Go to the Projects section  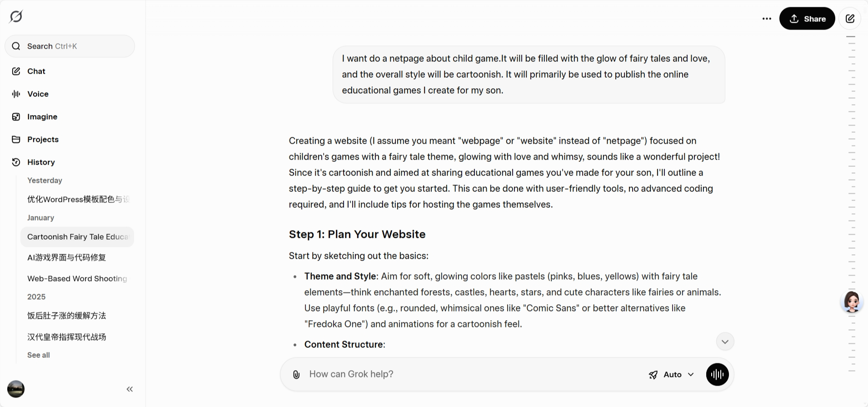43,140
